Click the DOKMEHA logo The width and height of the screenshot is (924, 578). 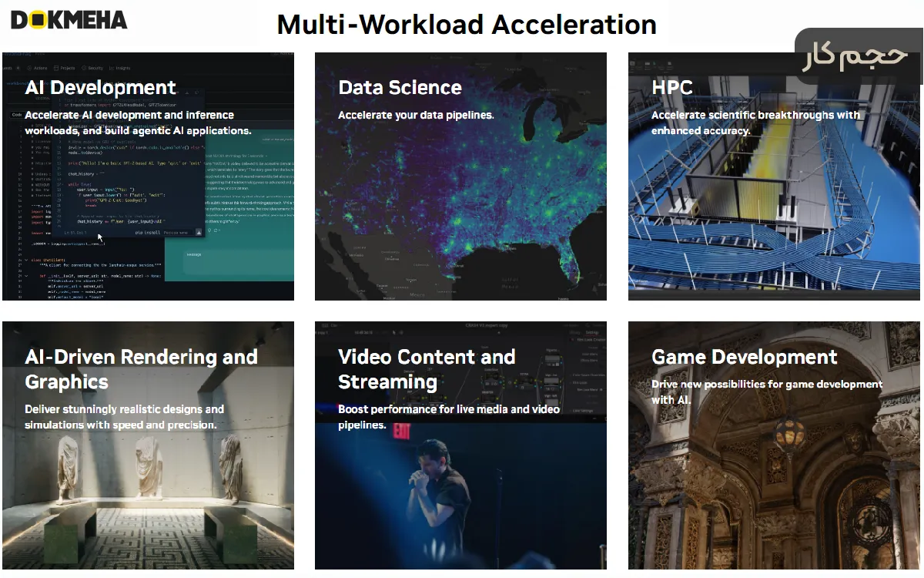69,20
